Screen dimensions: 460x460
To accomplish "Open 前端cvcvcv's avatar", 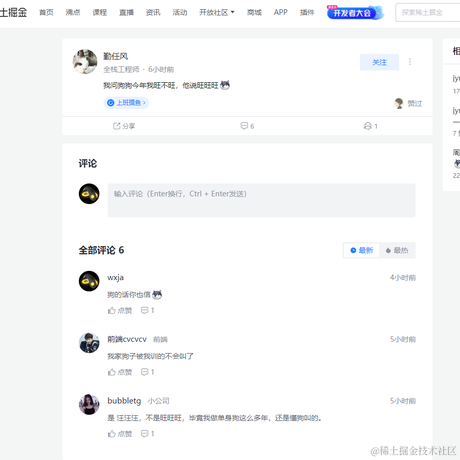I will [89, 343].
